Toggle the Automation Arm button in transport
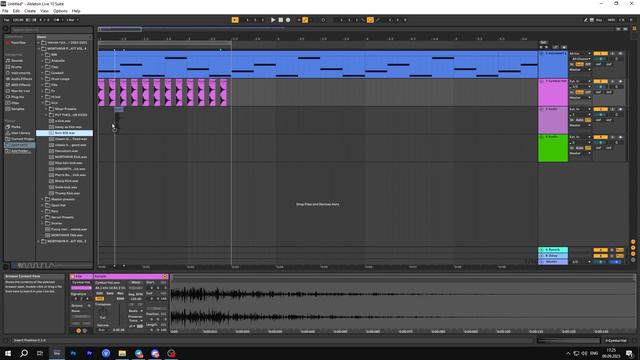The width and height of the screenshot is (640, 360). (x=305, y=20)
